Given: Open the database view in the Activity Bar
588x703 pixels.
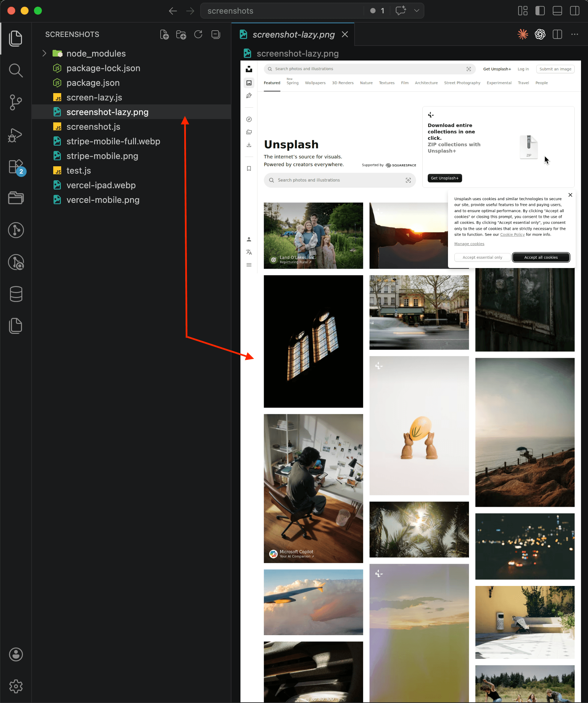Looking at the screenshot, I should 16,294.
